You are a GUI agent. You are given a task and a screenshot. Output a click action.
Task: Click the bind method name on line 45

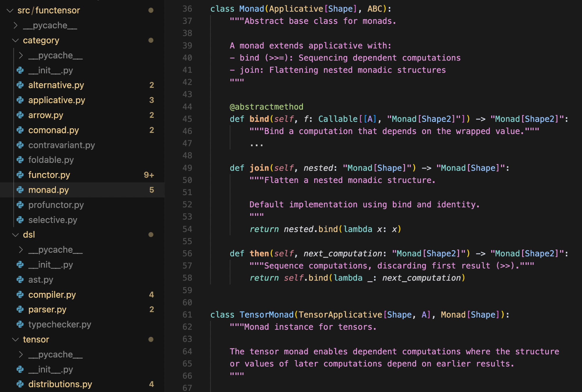[259, 119]
